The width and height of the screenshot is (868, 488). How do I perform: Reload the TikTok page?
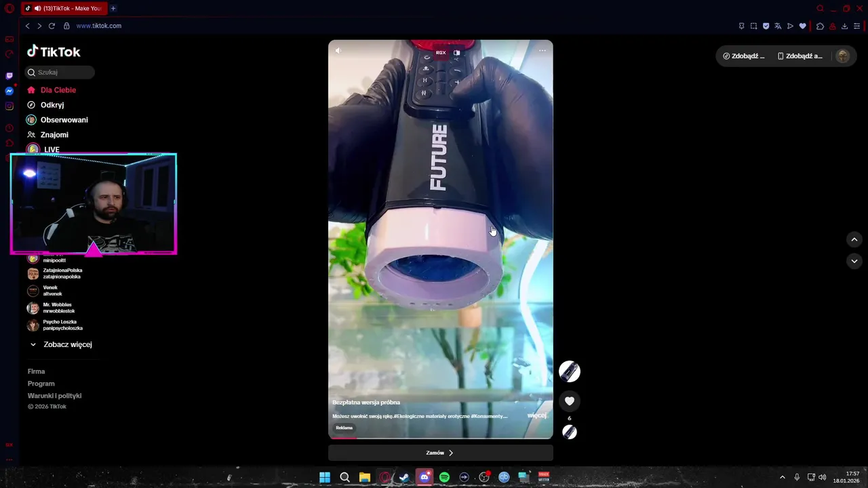click(52, 26)
